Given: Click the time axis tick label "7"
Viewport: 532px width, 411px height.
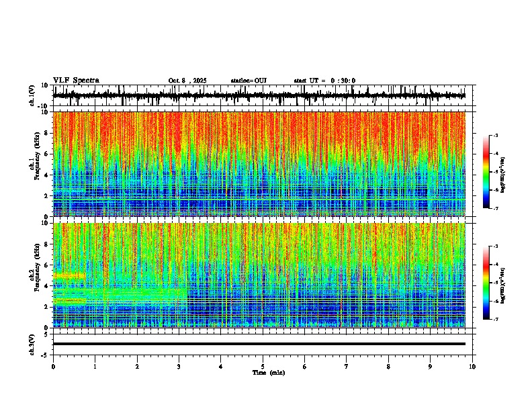Looking at the screenshot, I should (x=347, y=367).
